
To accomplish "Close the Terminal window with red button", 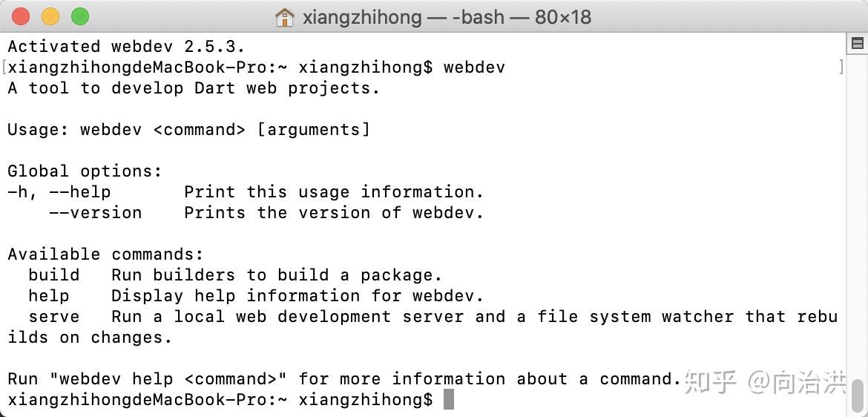I will tap(21, 16).
